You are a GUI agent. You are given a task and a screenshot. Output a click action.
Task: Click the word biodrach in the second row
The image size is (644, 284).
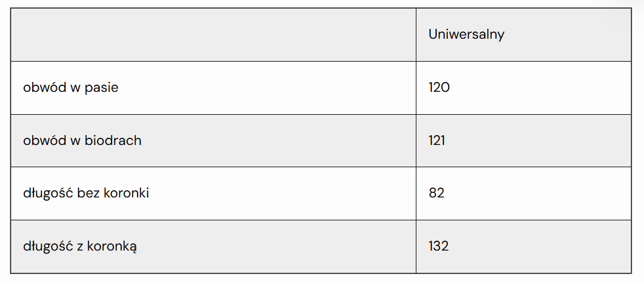113,140
